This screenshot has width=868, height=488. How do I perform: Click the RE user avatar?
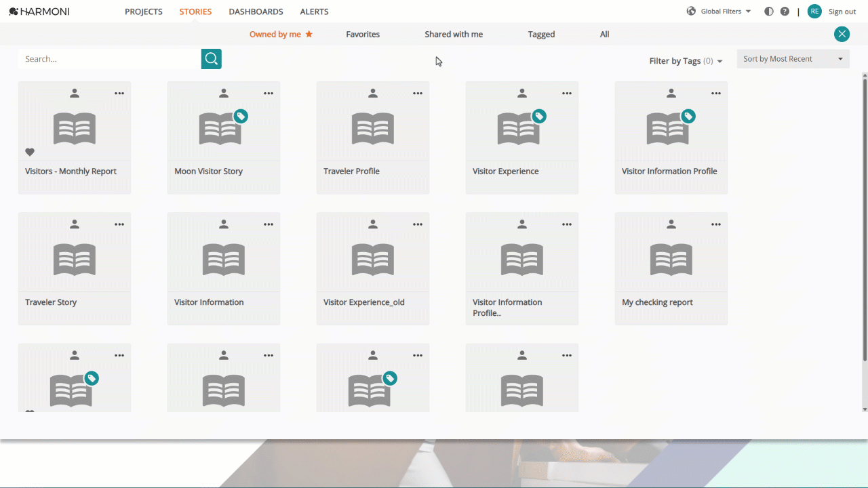[x=814, y=12]
